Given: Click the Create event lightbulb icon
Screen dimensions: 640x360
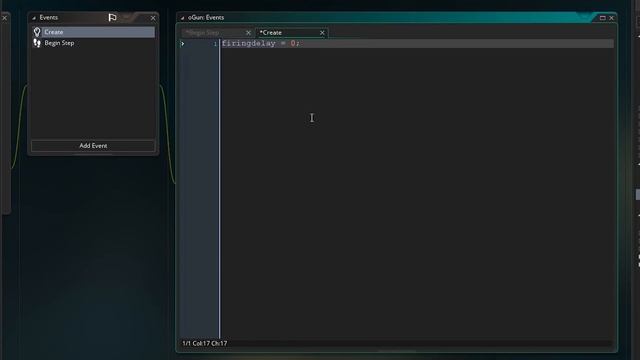Looking at the screenshot, I should click(x=37, y=32).
